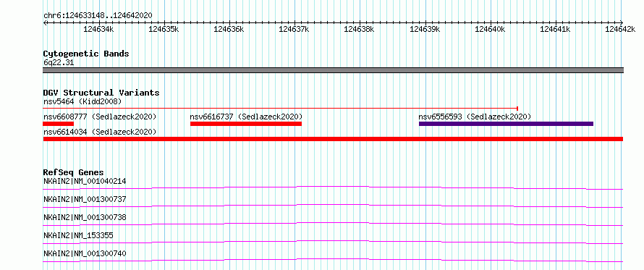Viewport: 644px width, 270px height.
Task: Click the 124637k ruler tick label
Action: (x=294, y=29)
